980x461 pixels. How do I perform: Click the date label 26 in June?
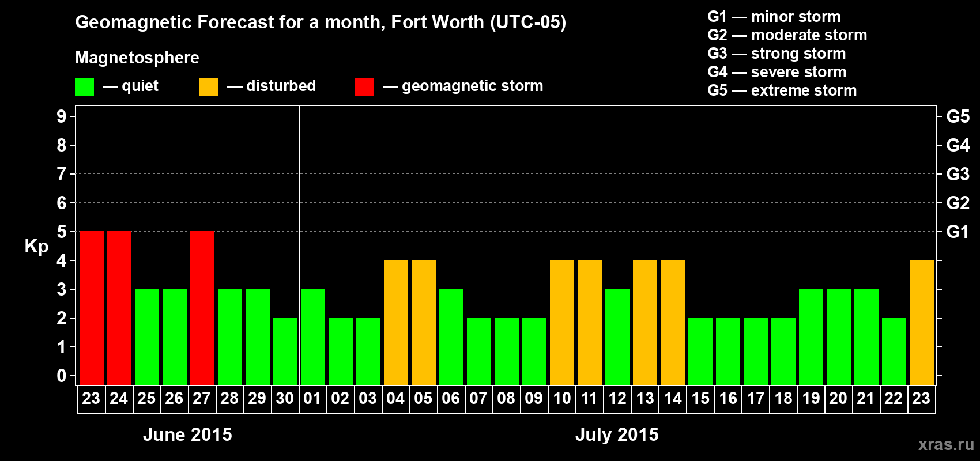point(174,398)
